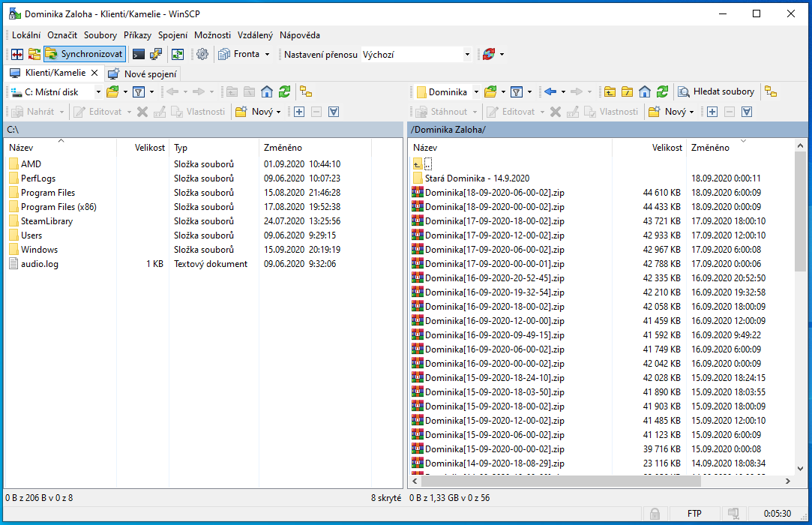Switch to the Nové spojení tab
Screen dimensions: 812x525
point(142,73)
